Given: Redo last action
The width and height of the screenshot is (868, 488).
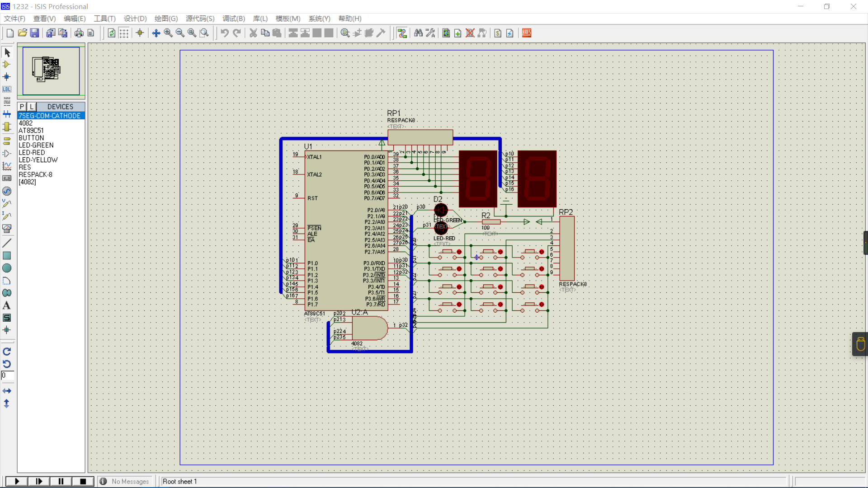Looking at the screenshot, I should (237, 33).
